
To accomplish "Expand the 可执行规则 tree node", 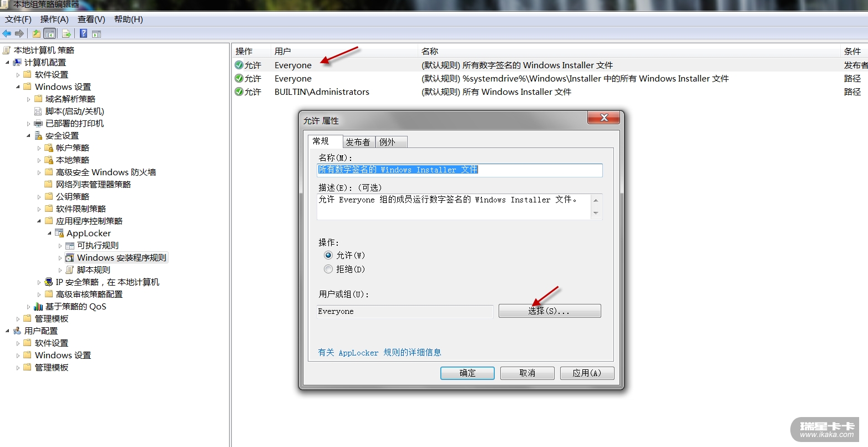I will pos(60,245).
